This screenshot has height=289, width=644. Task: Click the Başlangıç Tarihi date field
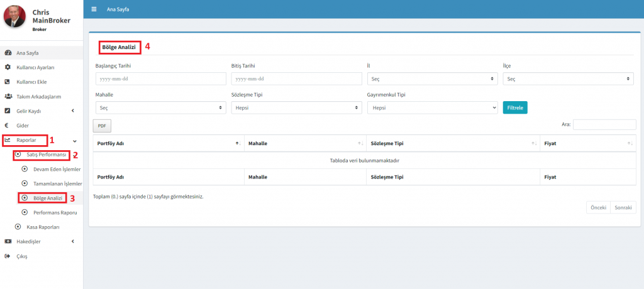pos(160,79)
